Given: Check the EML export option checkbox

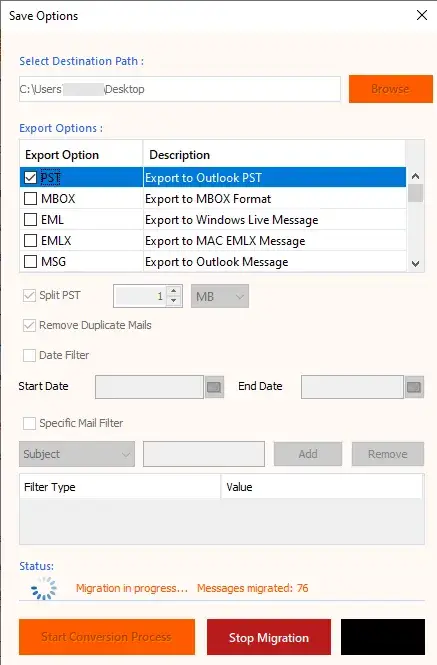Looking at the screenshot, I should (31, 220).
